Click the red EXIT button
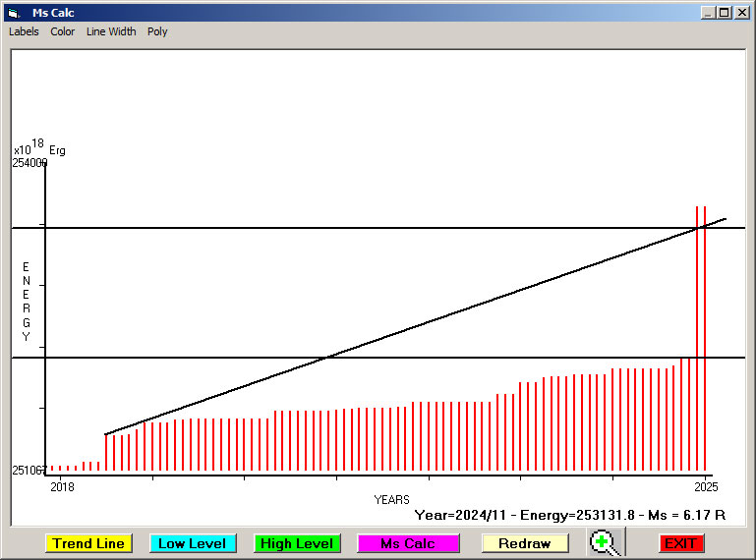The height and width of the screenshot is (560, 756). coord(680,543)
